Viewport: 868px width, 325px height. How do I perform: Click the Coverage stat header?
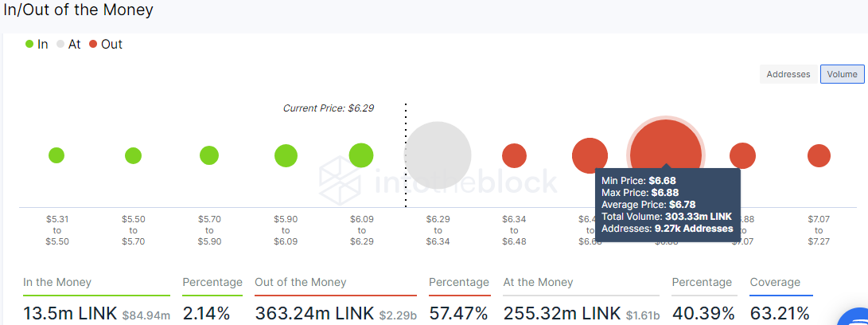(775, 282)
